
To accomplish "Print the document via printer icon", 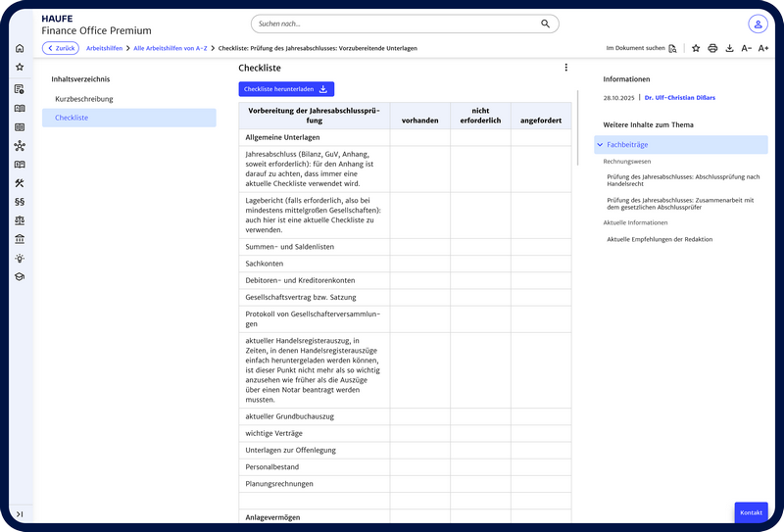I will (x=712, y=48).
